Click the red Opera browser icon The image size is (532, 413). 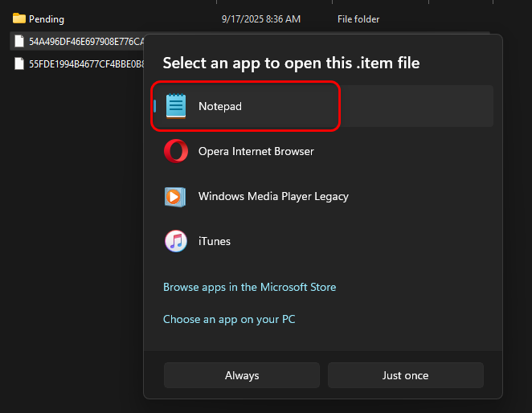point(176,151)
